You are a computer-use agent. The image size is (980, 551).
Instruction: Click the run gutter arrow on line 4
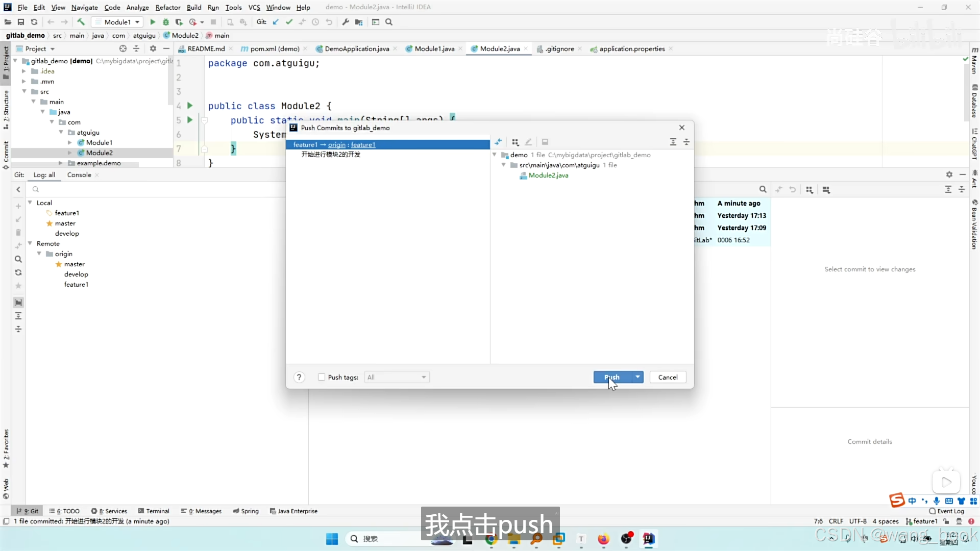(190, 106)
